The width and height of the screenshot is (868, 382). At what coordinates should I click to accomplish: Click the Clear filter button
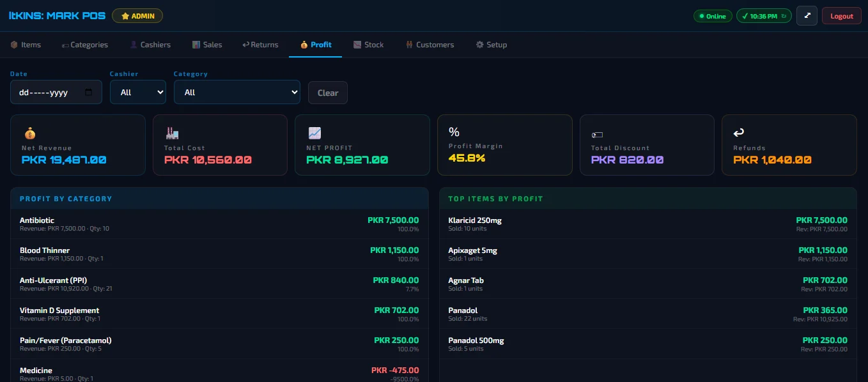pos(327,92)
